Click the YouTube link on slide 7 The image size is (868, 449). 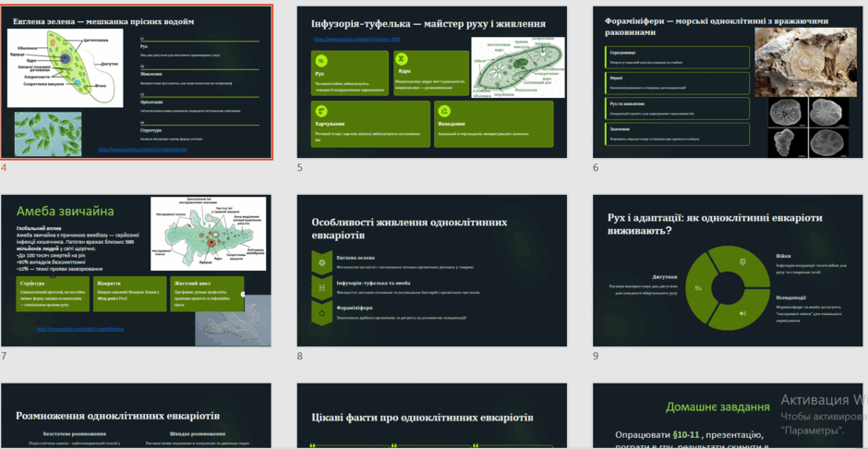click(80, 329)
